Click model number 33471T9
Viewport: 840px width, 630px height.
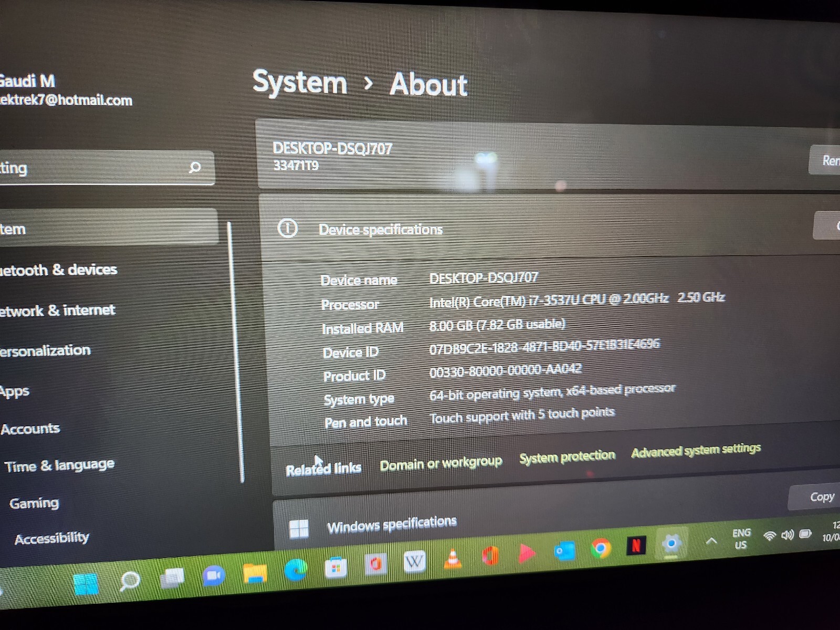tap(296, 166)
